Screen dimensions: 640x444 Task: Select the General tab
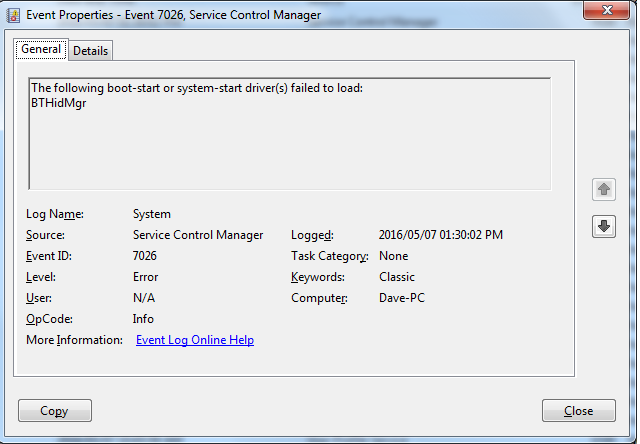pos(41,50)
